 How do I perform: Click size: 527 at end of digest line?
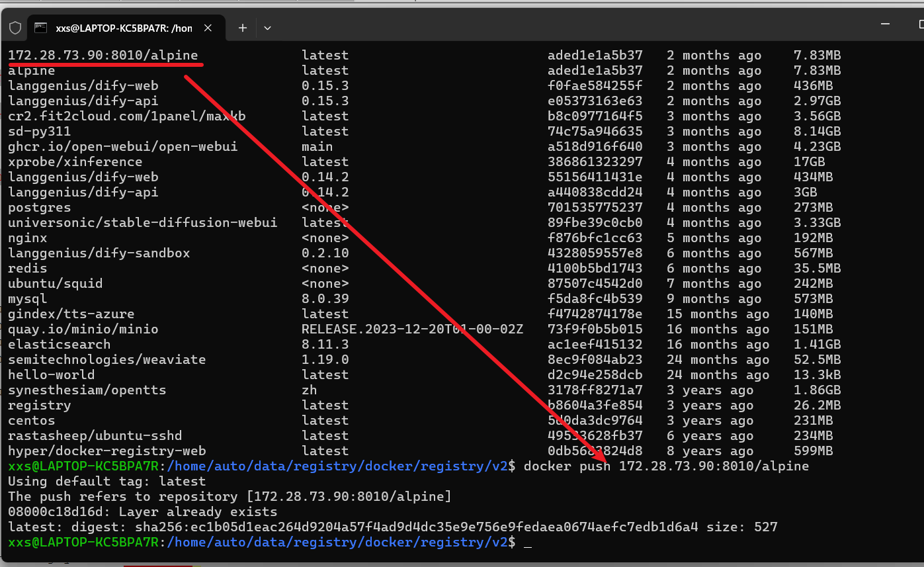(x=741, y=527)
